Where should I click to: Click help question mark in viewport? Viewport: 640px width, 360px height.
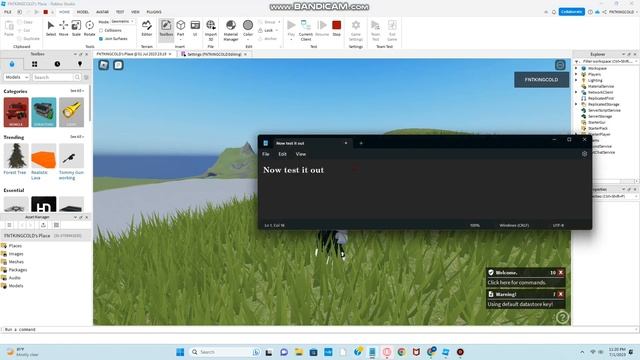coord(562,317)
